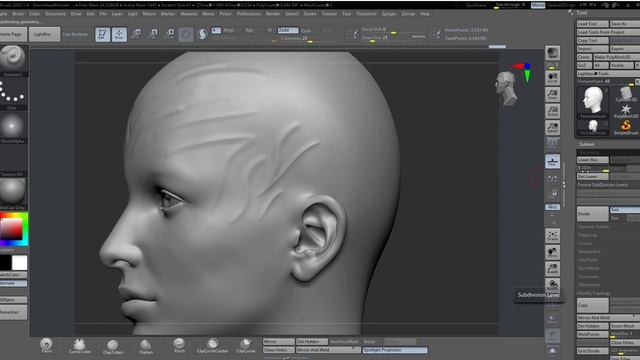Toggle the Rgb button
The width and height of the screenshot is (640, 360).
pyautogui.click(x=249, y=30)
